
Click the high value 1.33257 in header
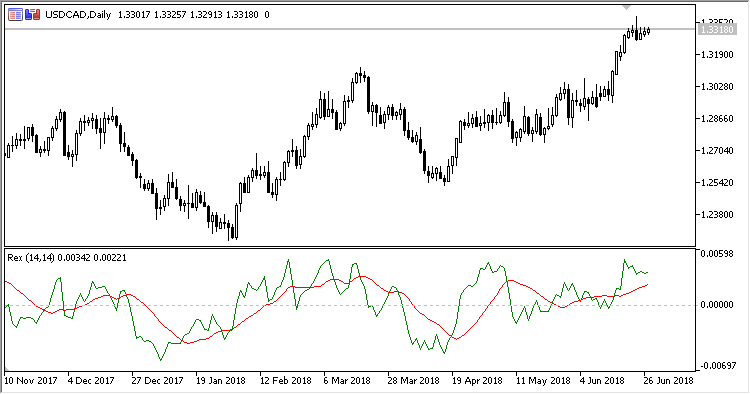pos(170,15)
